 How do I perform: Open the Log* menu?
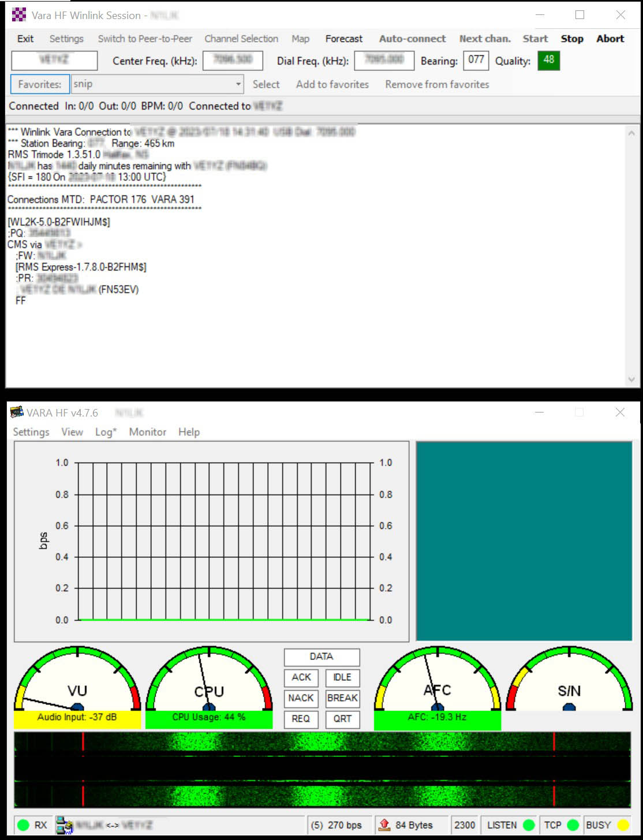tap(106, 432)
